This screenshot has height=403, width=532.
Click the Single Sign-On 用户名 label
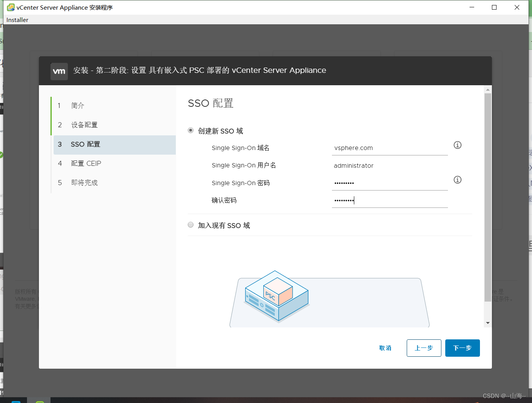click(244, 165)
